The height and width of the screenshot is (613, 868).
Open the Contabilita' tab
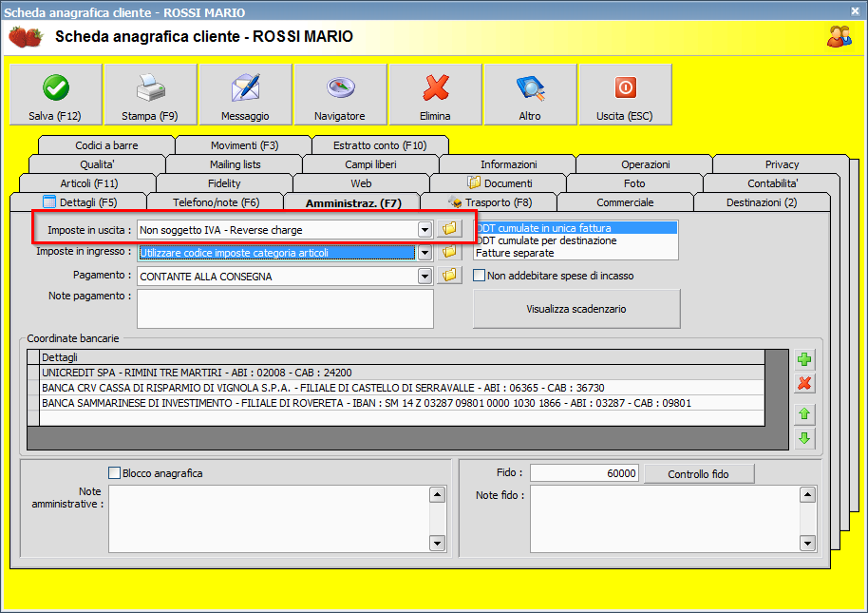click(x=772, y=183)
